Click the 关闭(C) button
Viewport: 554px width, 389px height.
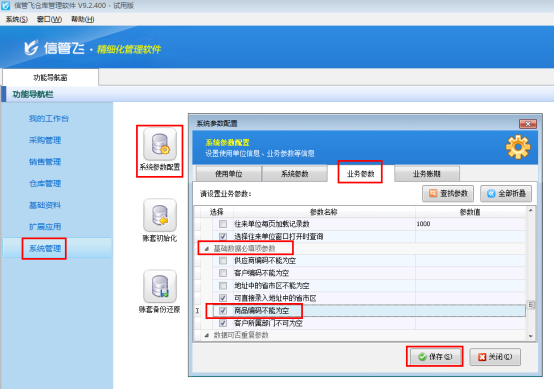tap(495, 357)
